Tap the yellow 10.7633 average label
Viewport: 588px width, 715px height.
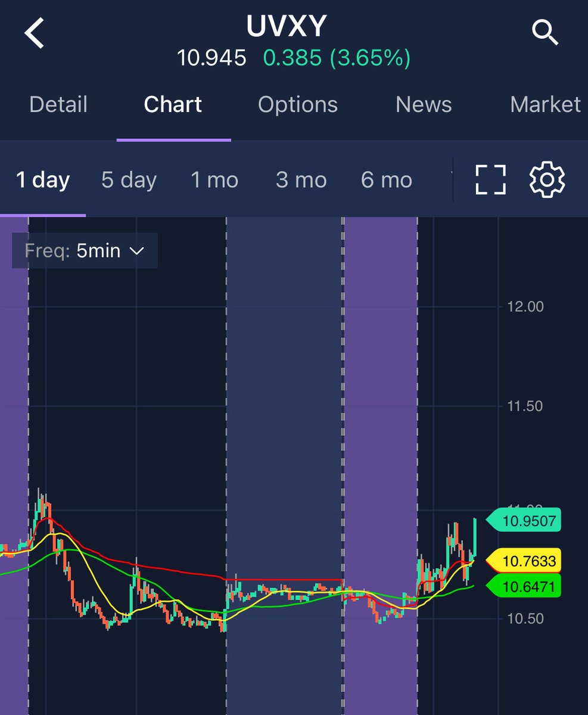coord(524,561)
